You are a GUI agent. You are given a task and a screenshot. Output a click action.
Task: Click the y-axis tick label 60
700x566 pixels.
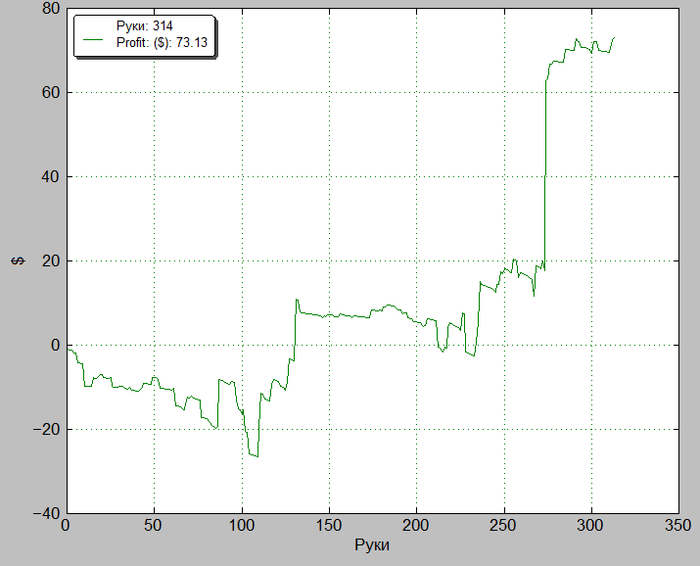[x=50, y=92]
